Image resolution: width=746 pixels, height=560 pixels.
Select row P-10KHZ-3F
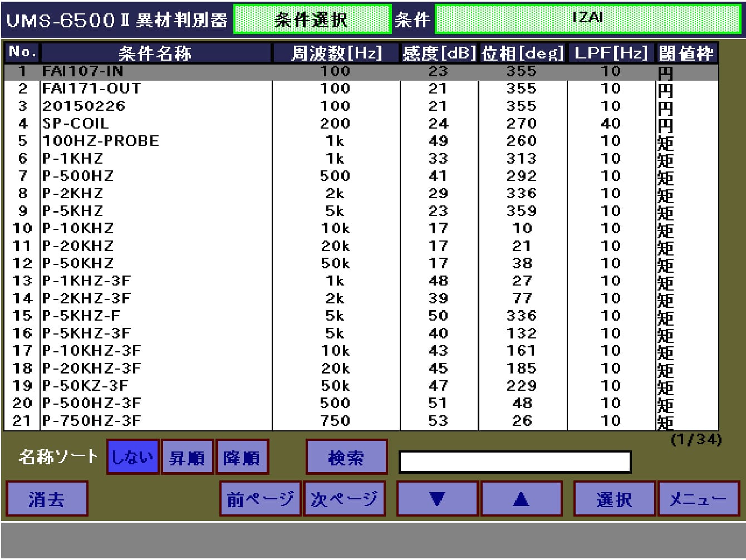point(361,351)
